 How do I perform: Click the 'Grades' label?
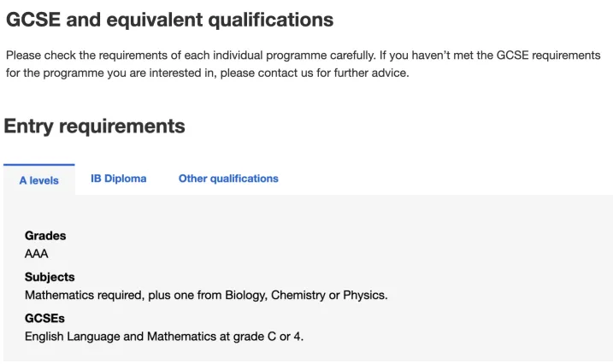point(44,236)
